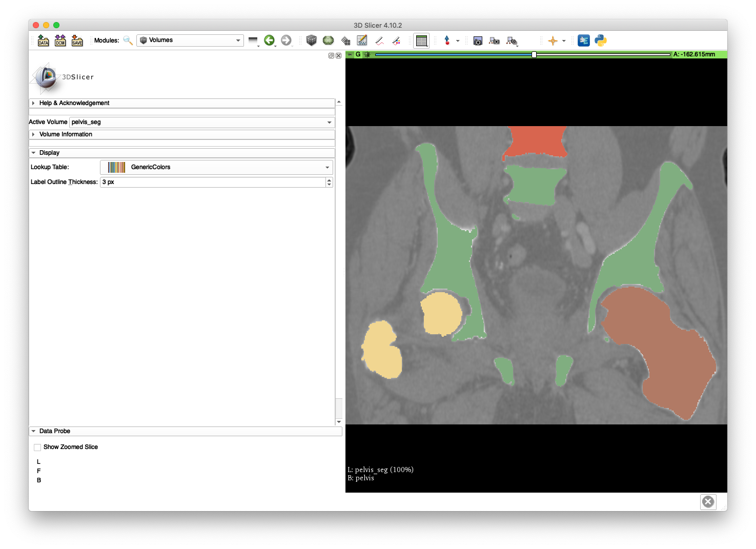This screenshot has width=756, height=549.
Task: Collapse the Data Probe section
Action: [x=186, y=431]
